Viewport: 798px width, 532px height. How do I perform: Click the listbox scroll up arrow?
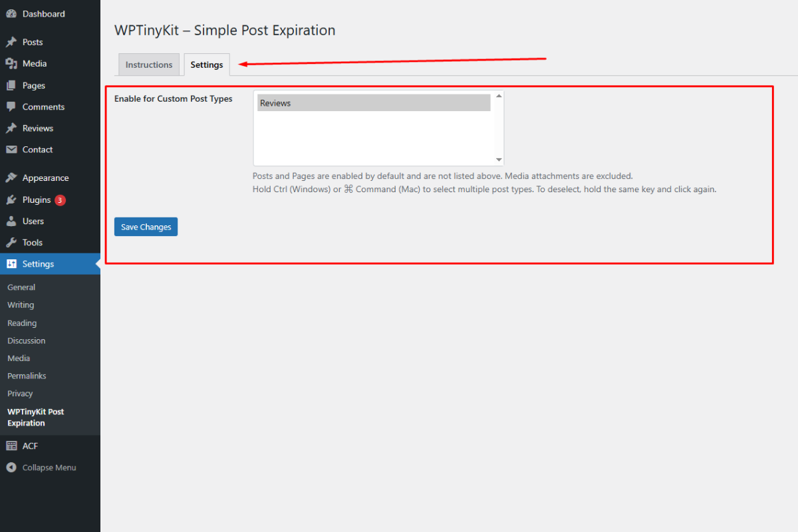499,96
